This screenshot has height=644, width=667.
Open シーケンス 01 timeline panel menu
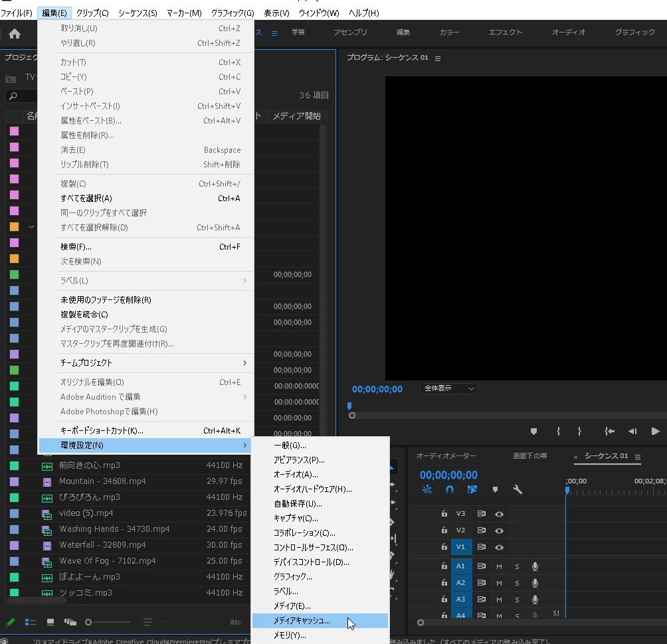[638, 457]
